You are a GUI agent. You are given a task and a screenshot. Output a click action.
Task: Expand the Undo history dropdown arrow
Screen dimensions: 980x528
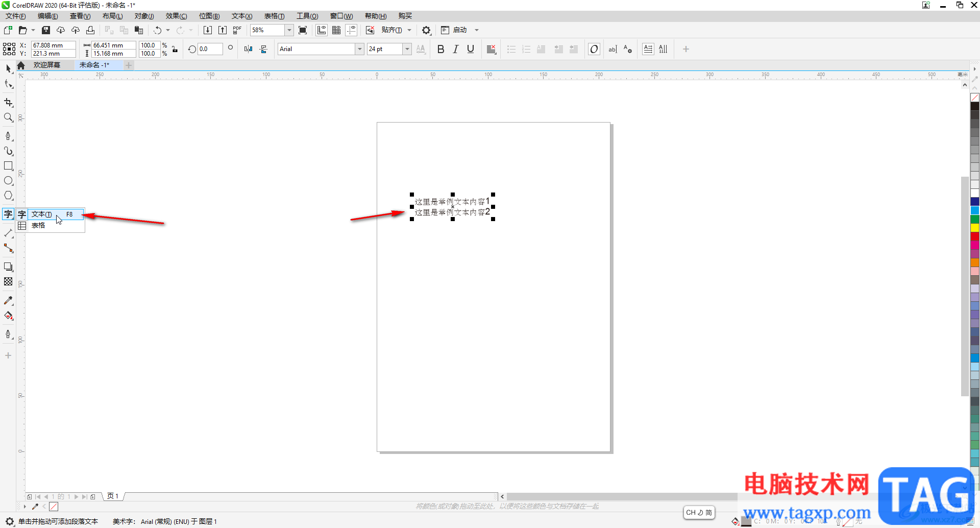click(168, 30)
